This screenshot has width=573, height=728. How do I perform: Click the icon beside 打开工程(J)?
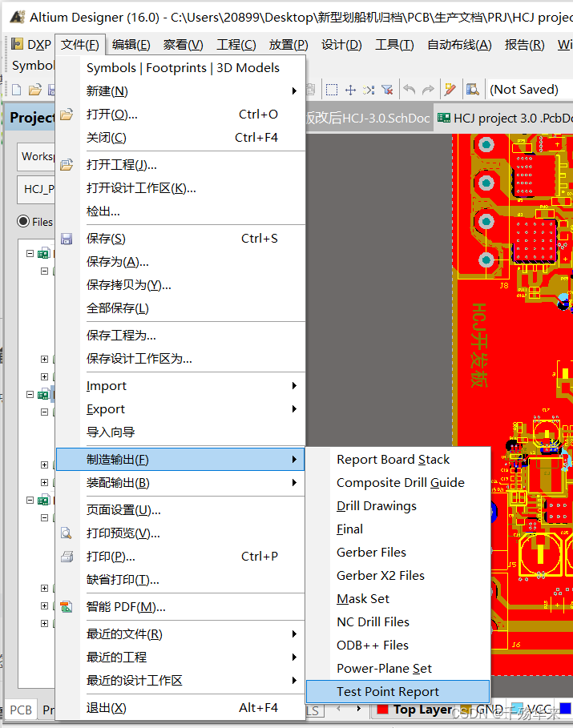tap(67, 165)
